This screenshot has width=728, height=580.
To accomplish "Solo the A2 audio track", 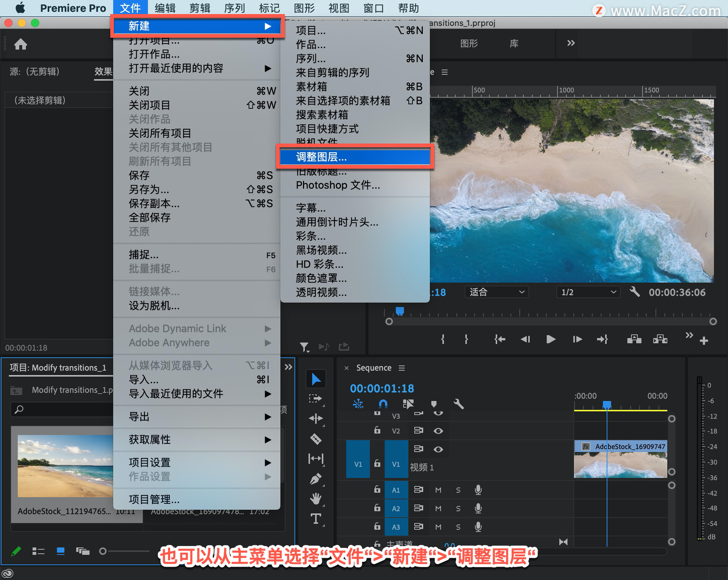I will pyautogui.click(x=458, y=509).
